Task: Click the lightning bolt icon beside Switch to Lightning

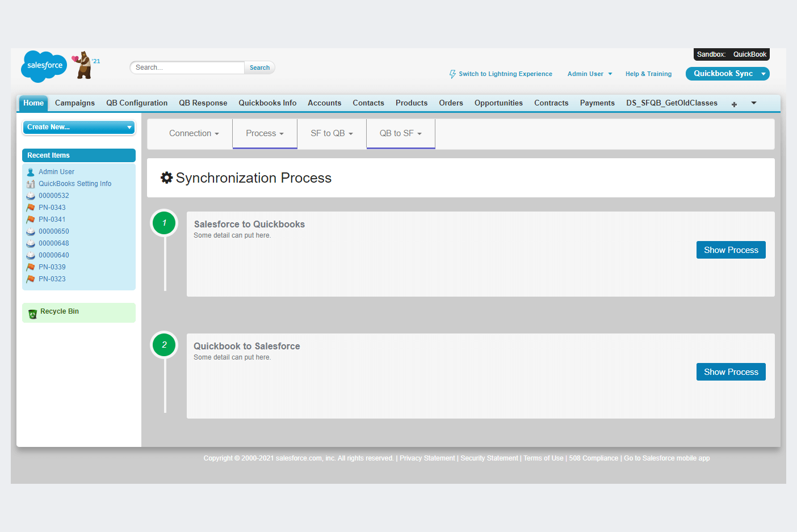Action: pyautogui.click(x=452, y=74)
